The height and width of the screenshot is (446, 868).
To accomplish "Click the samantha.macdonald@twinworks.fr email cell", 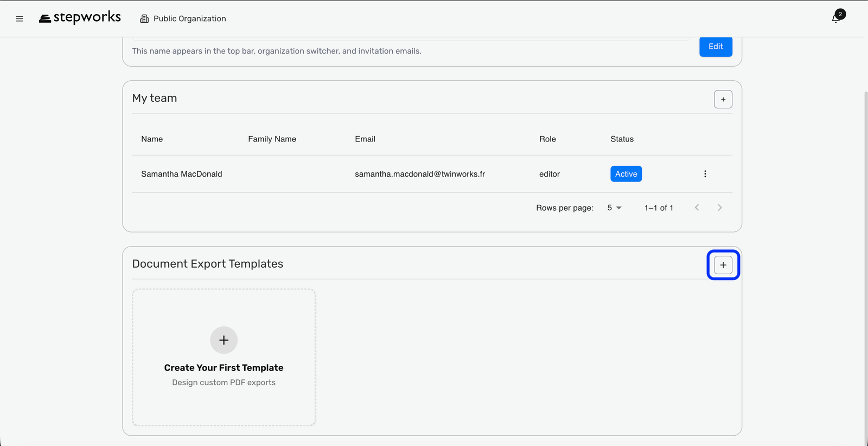I will click(x=420, y=174).
